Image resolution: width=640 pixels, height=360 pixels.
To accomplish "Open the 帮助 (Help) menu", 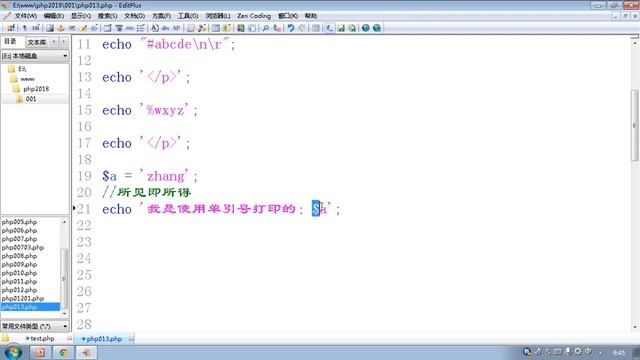I will 311,16.
